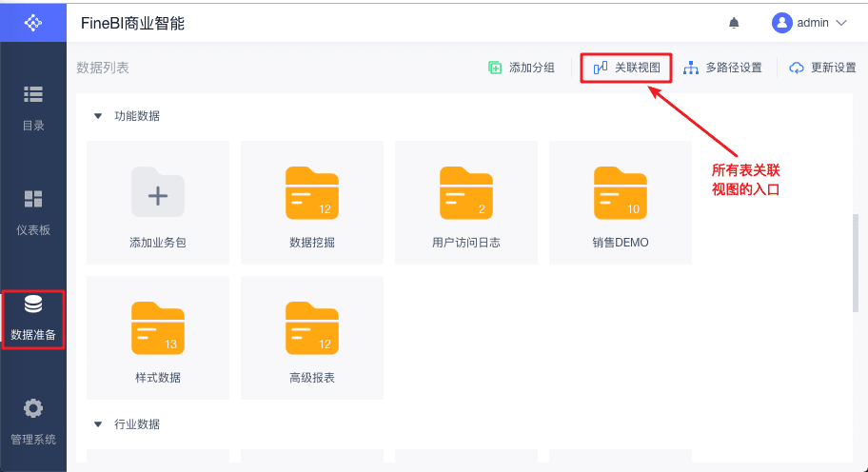Open the 销售DEMO folder icon
868x472 pixels.
click(621, 192)
